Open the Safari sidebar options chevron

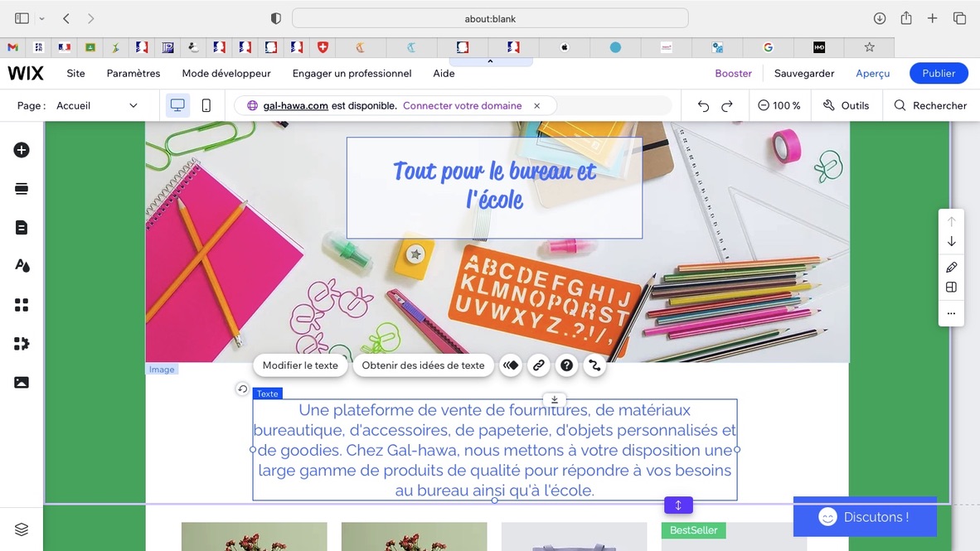tap(42, 19)
